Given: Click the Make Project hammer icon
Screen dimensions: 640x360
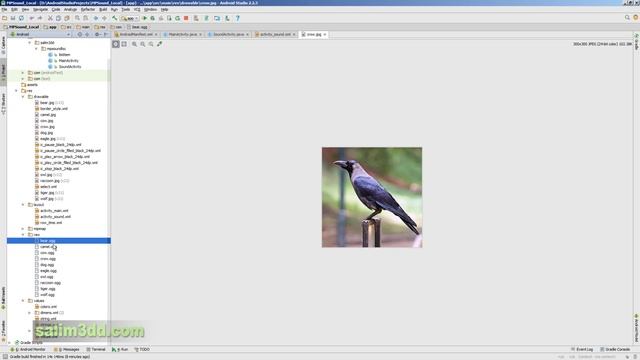Looking at the screenshot, I should pos(115,18).
